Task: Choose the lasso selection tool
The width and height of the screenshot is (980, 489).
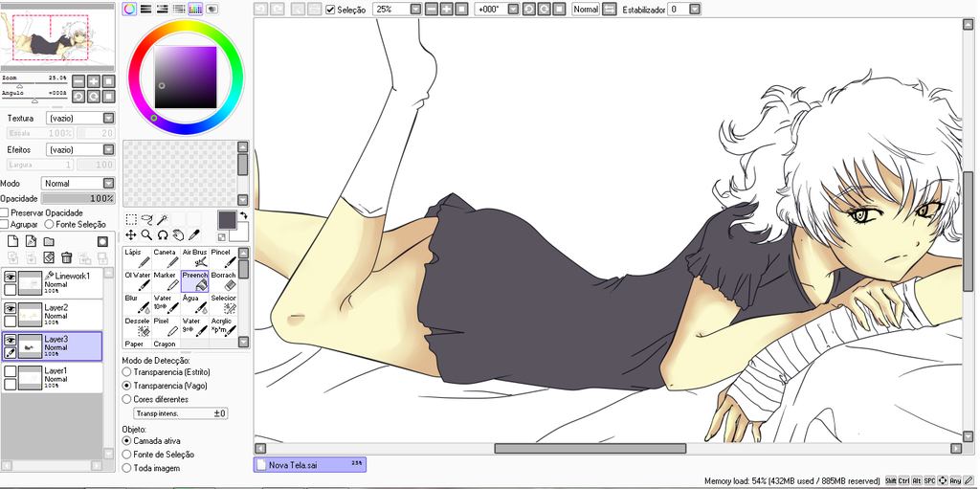Action: click(146, 219)
